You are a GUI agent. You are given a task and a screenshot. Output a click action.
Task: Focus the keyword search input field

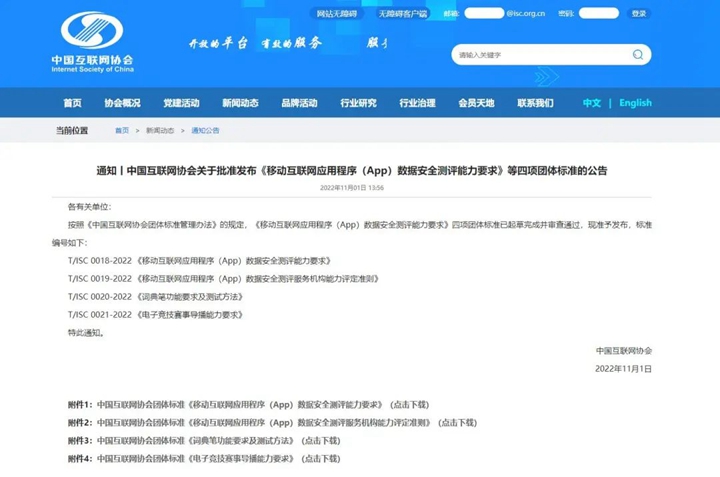point(551,55)
